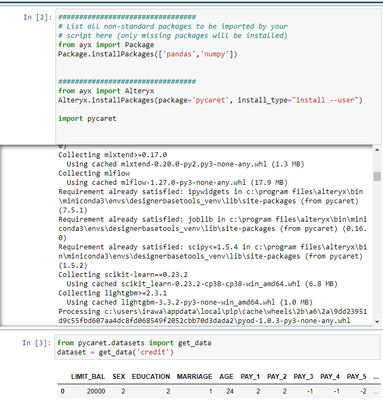The height and width of the screenshot is (400, 383).
Task: Click the AGE column header
Action: point(226,377)
